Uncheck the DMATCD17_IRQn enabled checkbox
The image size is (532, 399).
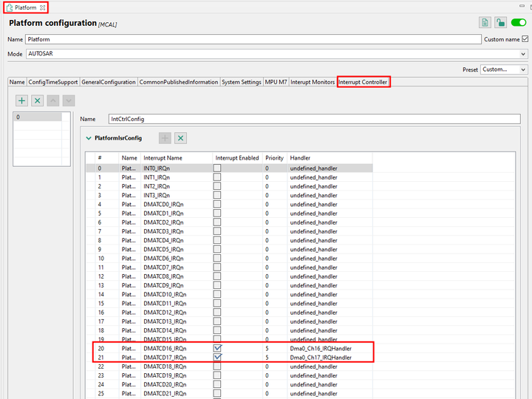click(217, 357)
